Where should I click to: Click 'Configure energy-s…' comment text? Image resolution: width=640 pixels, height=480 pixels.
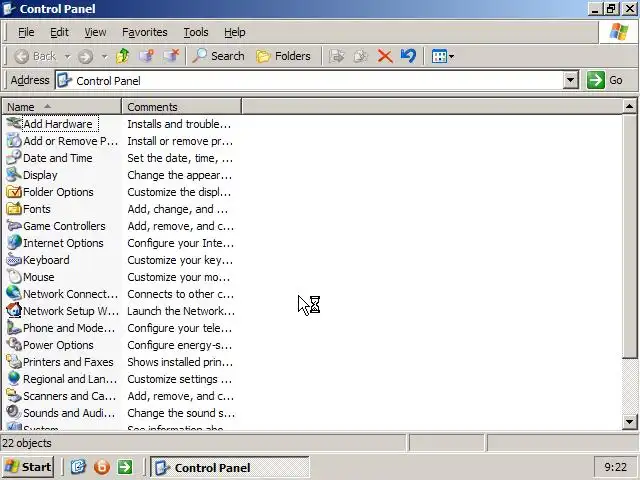(180, 345)
